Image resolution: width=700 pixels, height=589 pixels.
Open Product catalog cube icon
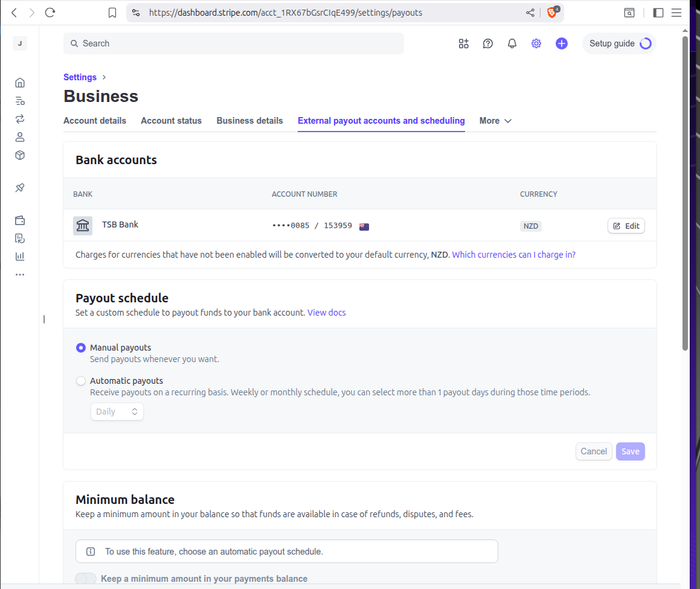point(20,155)
